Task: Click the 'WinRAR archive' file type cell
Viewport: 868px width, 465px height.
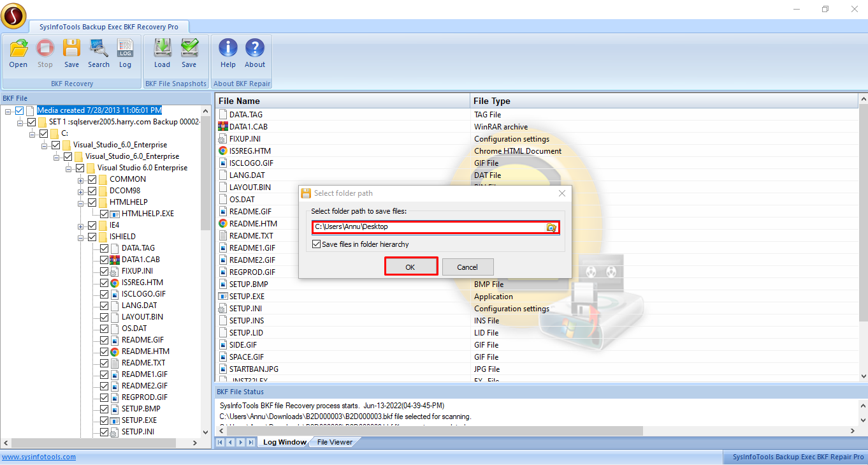Action: pyautogui.click(x=501, y=127)
